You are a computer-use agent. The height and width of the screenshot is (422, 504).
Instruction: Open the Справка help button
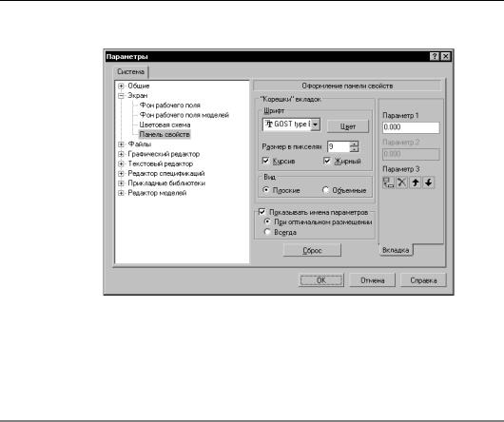pyautogui.click(x=423, y=280)
